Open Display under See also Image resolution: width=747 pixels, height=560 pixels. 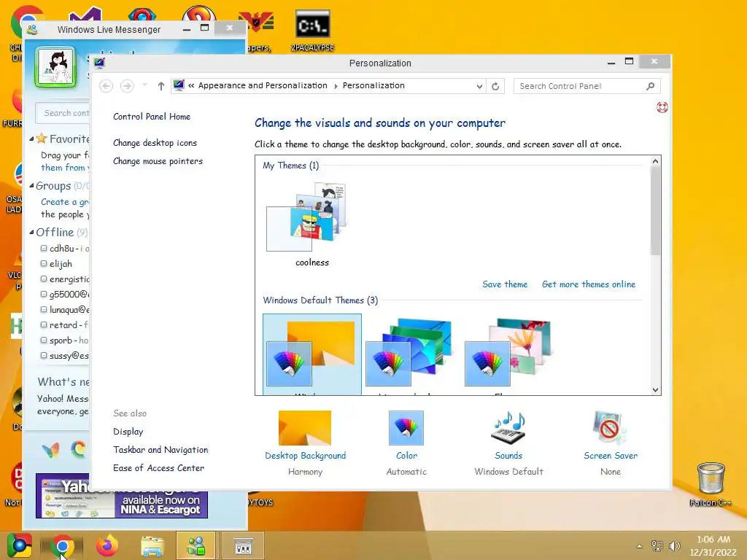[x=128, y=432]
